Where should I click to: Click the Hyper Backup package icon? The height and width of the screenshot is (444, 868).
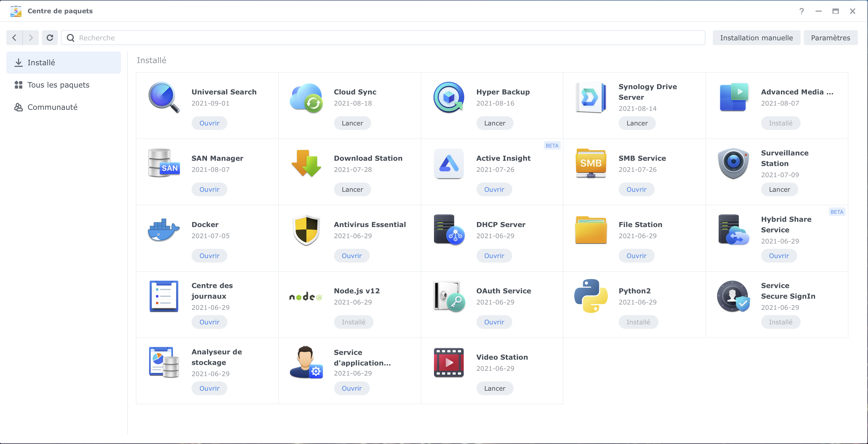click(449, 97)
